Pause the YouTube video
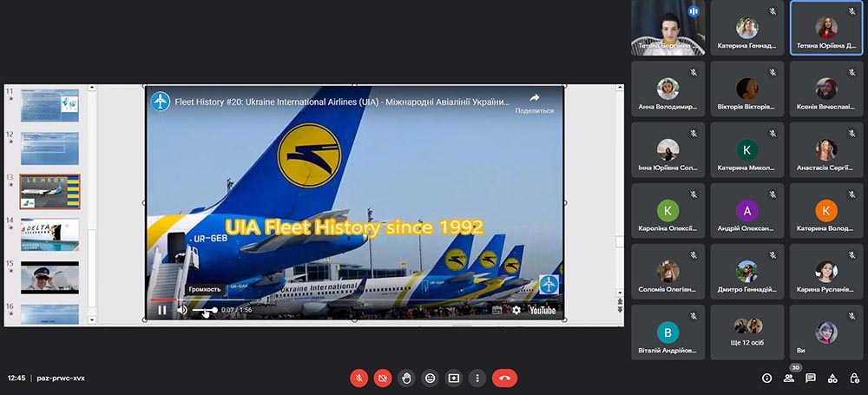868x395 pixels. coord(161,310)
